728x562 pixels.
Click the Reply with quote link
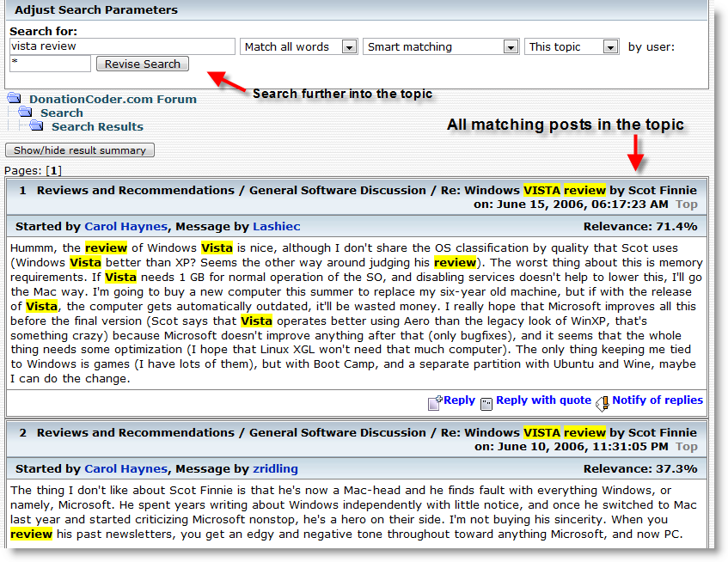coord(544,400)
